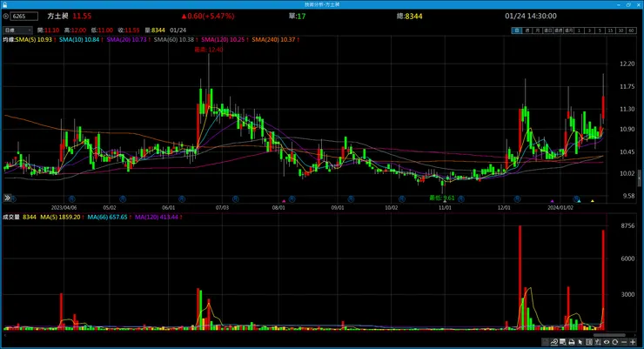
Task: Click the 月 month marker right of 09/01
Action: [351, 198]
